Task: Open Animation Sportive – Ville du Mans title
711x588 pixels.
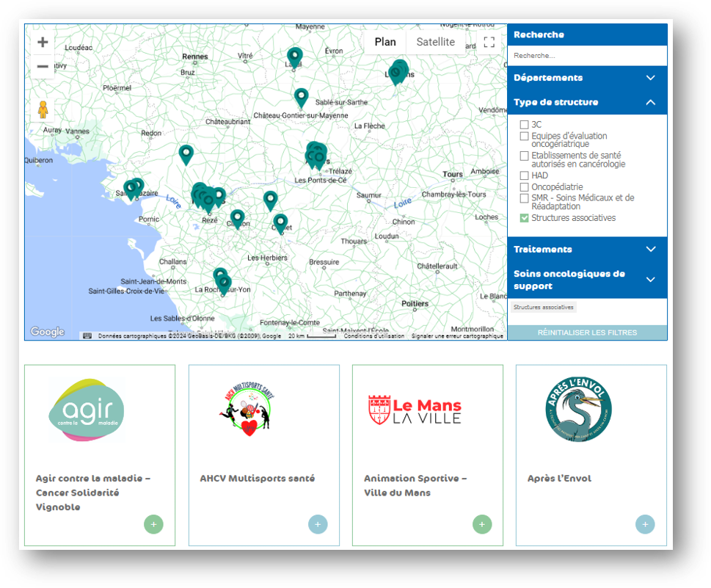Action: 415,485
